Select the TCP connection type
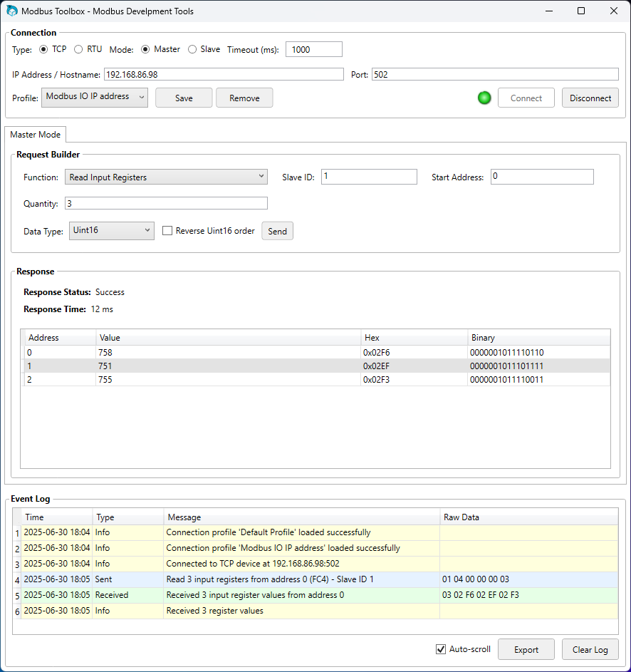Screen dimensions: 631x672 [x=44, y=49]
